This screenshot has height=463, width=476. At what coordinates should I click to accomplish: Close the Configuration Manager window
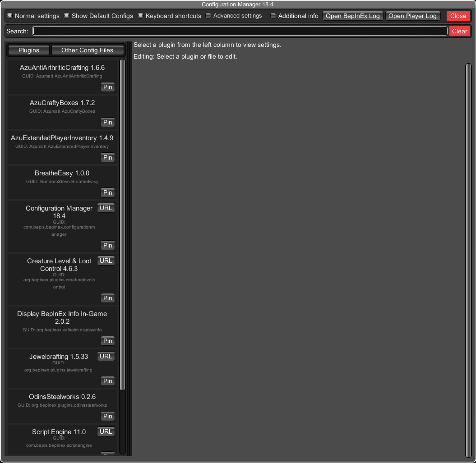pos(458,16)
